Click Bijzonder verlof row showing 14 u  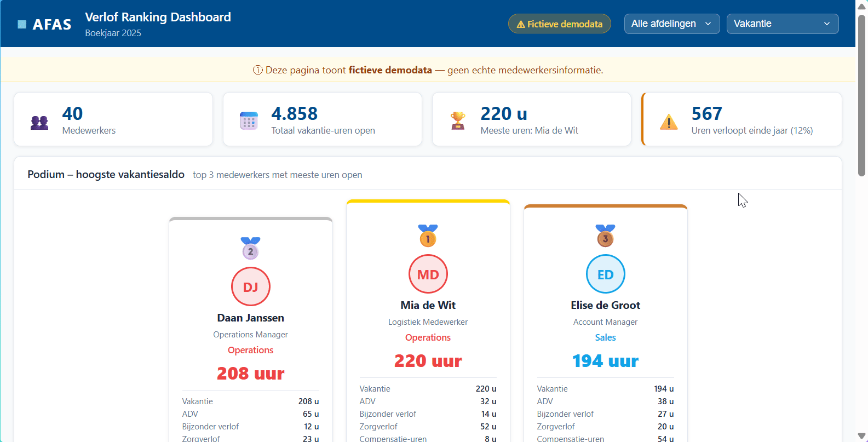coord(428,414)
